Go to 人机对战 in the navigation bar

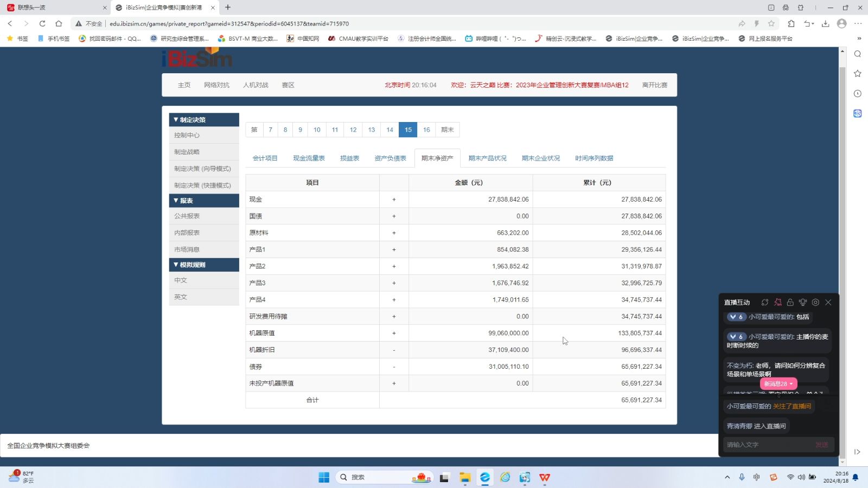[x=256, y=85]
